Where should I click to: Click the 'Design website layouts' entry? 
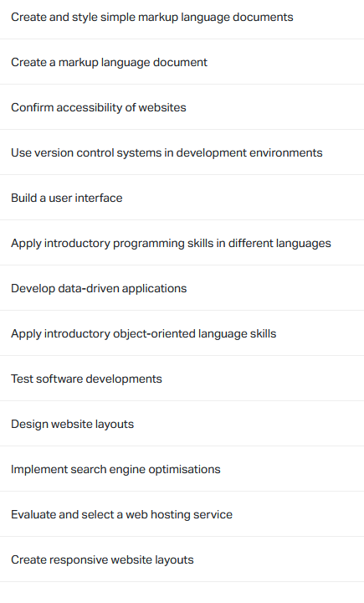[182, 424]
